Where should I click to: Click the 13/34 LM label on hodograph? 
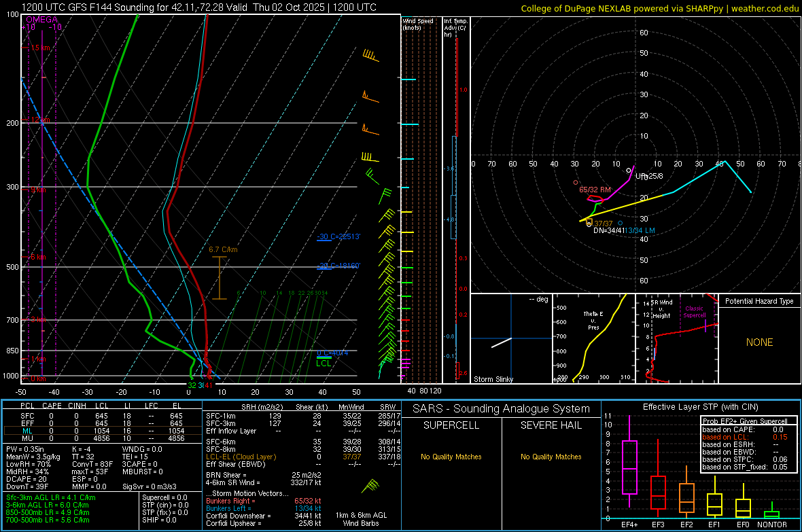click(x=640, y=231)
